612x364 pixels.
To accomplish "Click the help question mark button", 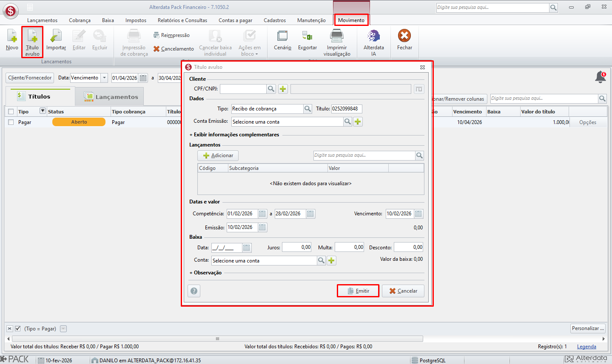I will tap(194, 291).
